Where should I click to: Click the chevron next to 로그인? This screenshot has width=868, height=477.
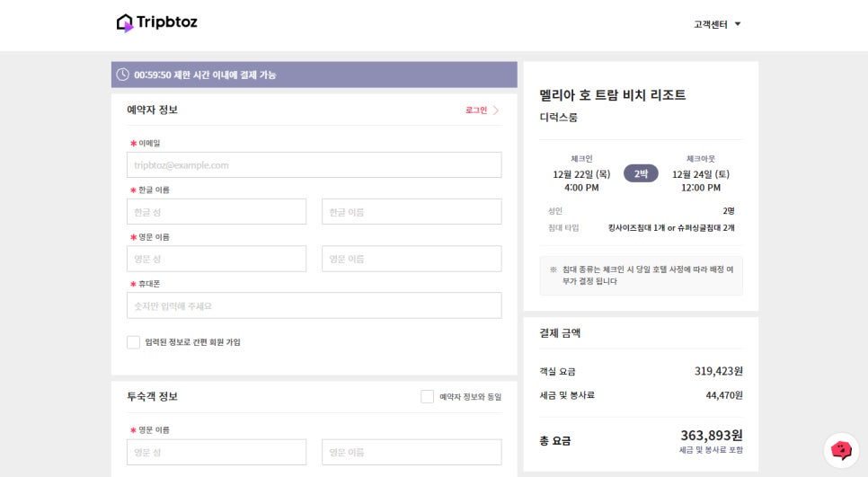click(x=496, y=110)
